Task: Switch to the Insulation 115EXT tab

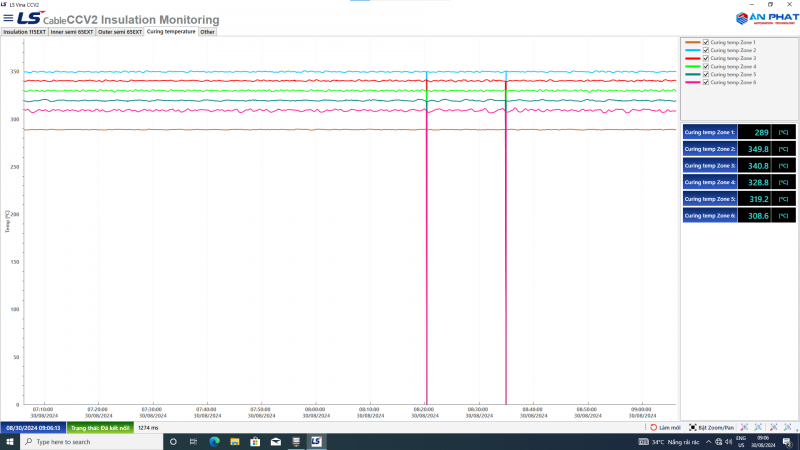Action: [25, 32]
